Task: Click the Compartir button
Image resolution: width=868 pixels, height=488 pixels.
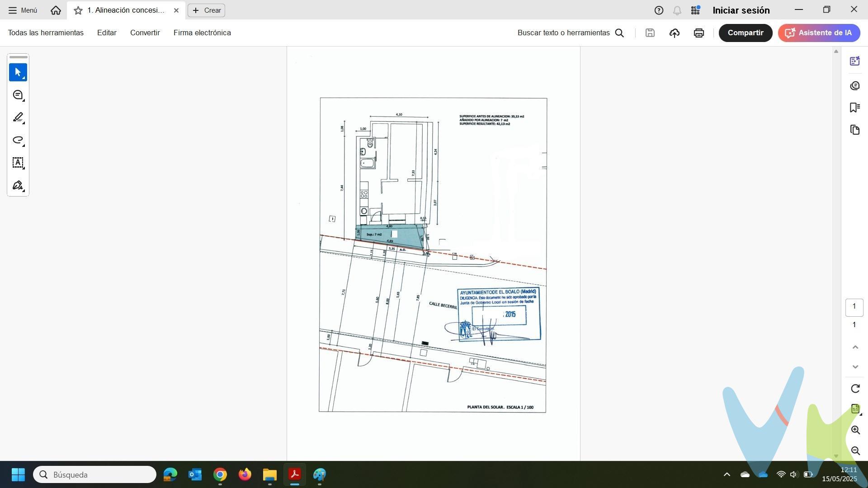Action: (745, 33)
